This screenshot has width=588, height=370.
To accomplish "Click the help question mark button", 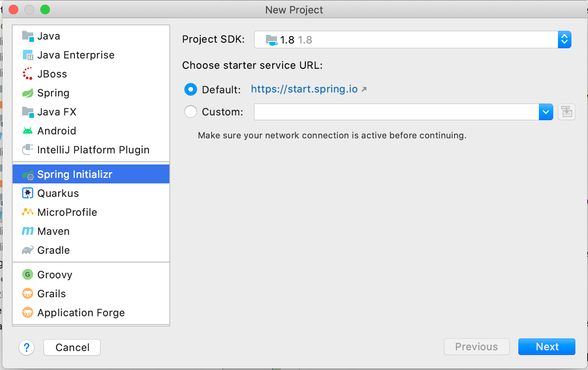I will coord(27,347).
